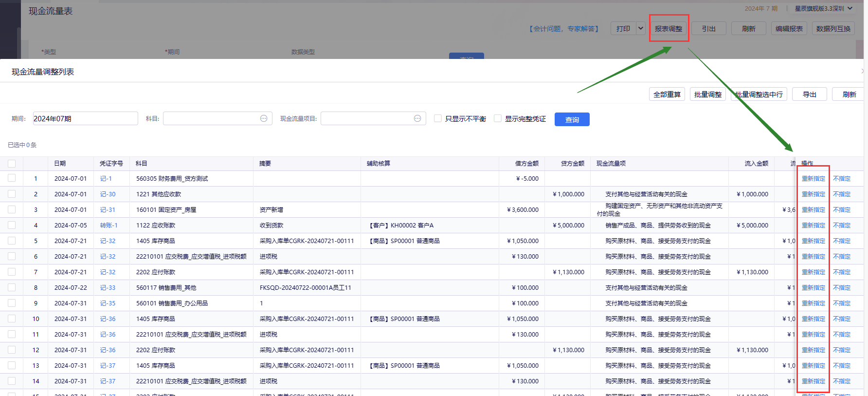Screen dimensions: 868x396
Task: Open voucher link 转账-1
Action: (108, 225)
